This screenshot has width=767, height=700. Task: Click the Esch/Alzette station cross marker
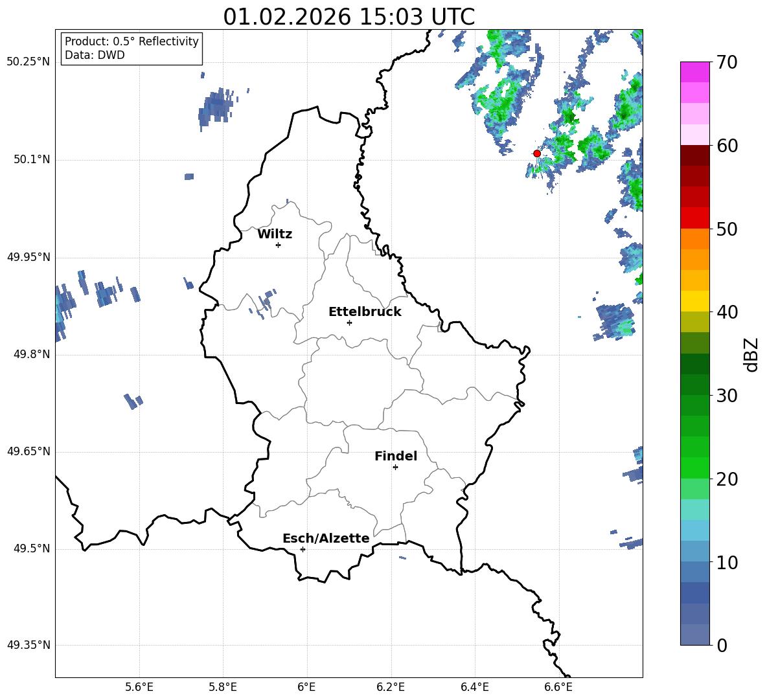[x=303, y=549]
